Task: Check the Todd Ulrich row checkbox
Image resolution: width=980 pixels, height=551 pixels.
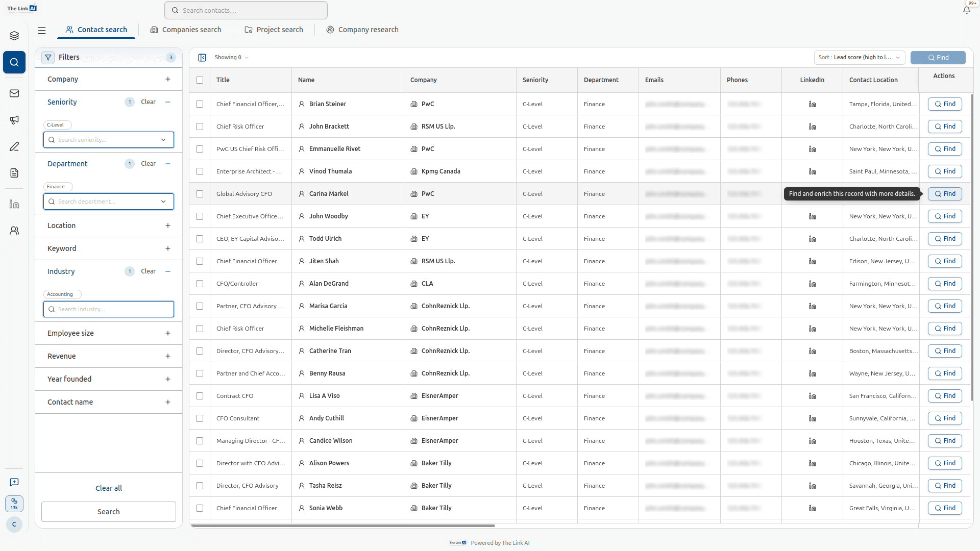Action: [x=200, y=239]
